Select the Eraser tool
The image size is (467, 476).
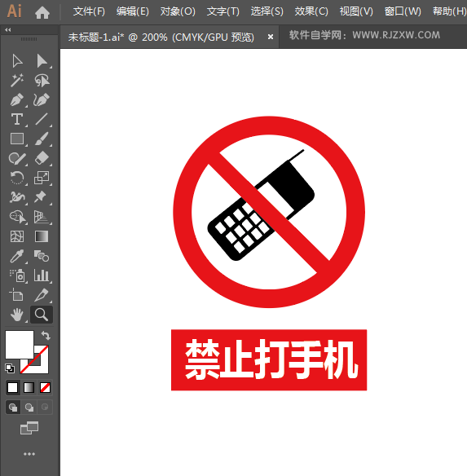[42, 158]
